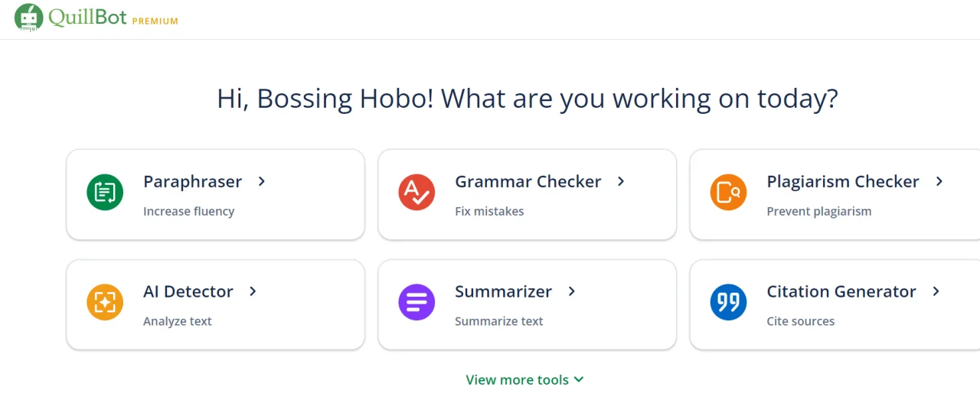Click the arrow beside Plagiarism Checker
Screen dimensions: 980x400
(939, 181)
